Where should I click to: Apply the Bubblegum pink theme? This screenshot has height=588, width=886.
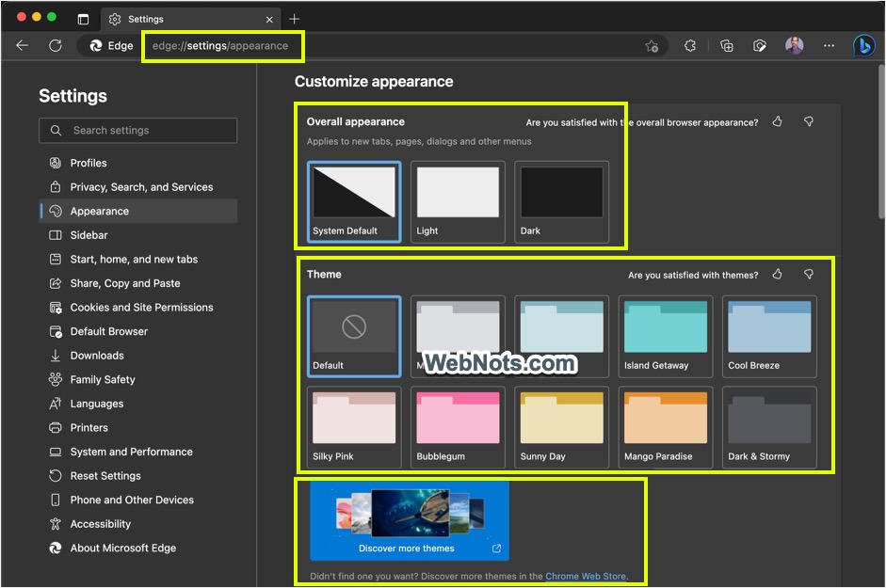pos(458,427)
